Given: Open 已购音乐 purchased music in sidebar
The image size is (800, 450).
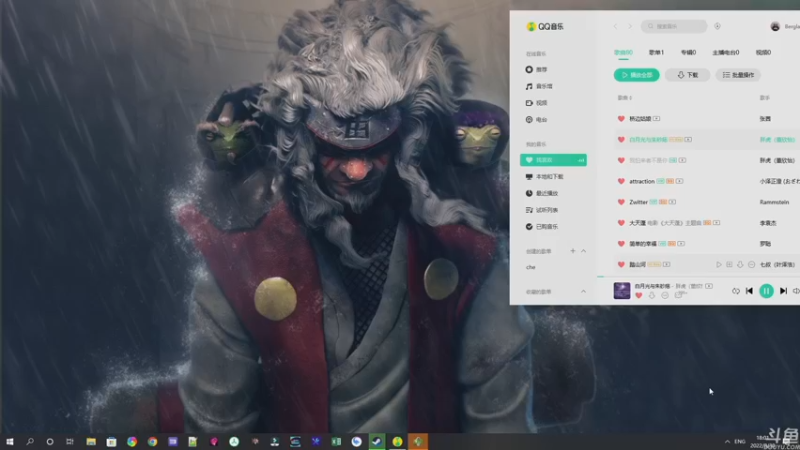Looking at the screenshot, I should coord(542,227).
